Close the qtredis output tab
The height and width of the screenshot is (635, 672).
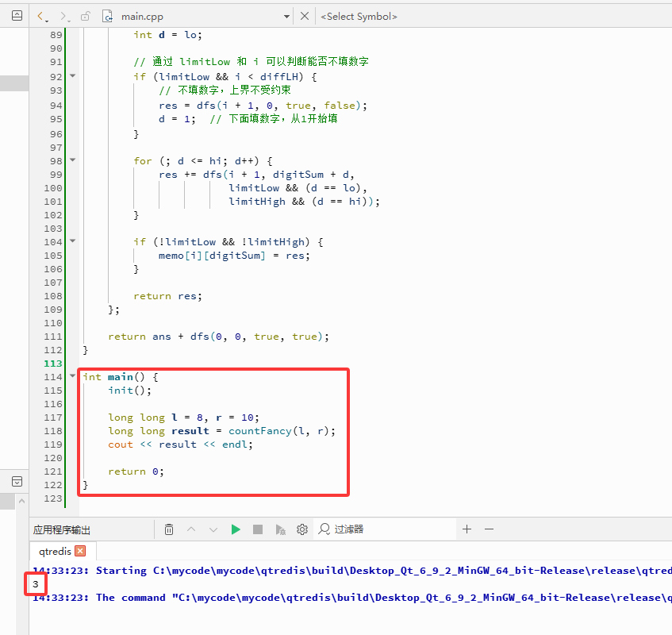[80, 551]
